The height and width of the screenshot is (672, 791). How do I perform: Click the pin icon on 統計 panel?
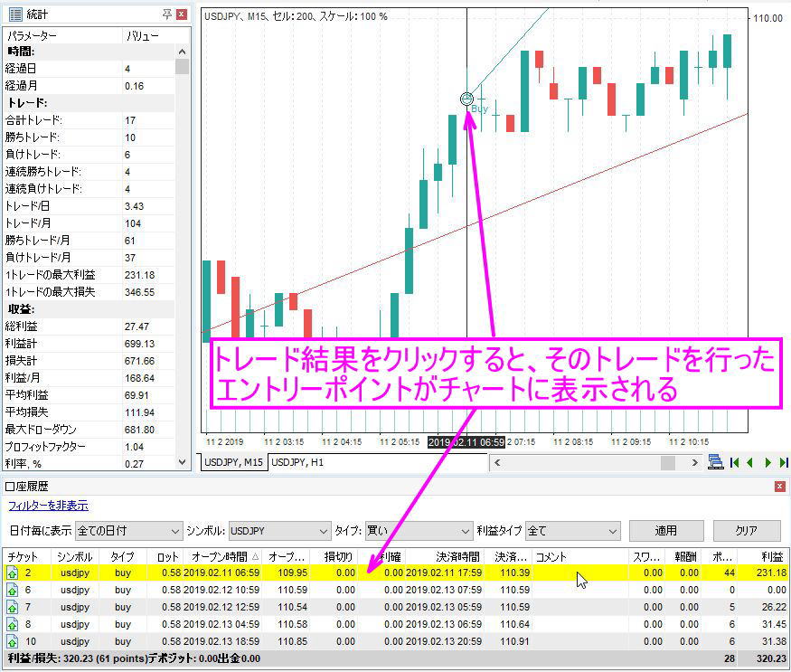point(167,14)
